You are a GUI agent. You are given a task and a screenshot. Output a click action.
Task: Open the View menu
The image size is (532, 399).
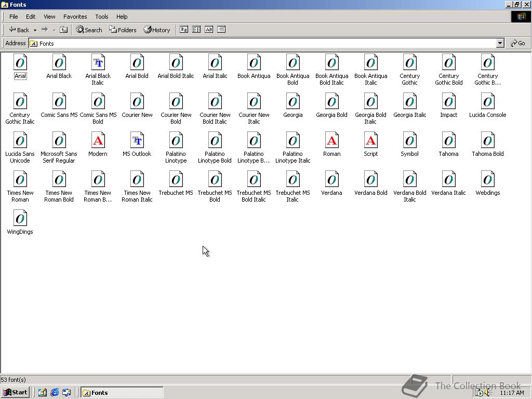[x=49, y=17]
